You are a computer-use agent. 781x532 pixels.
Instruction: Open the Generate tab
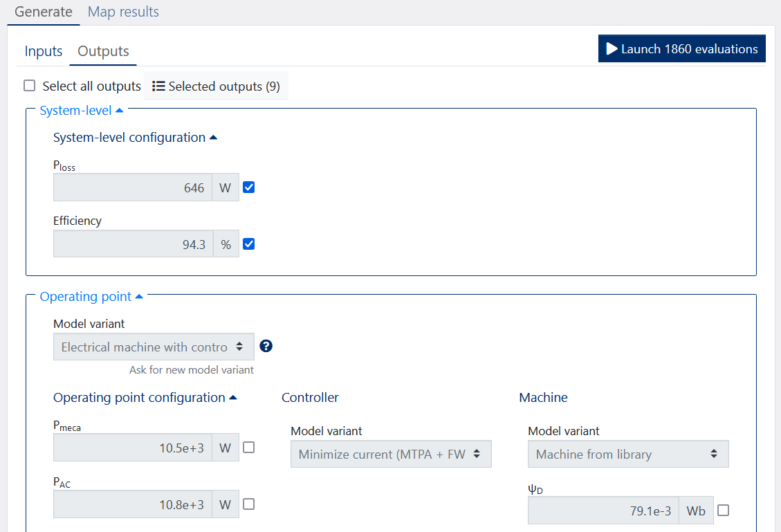[44, 12]
